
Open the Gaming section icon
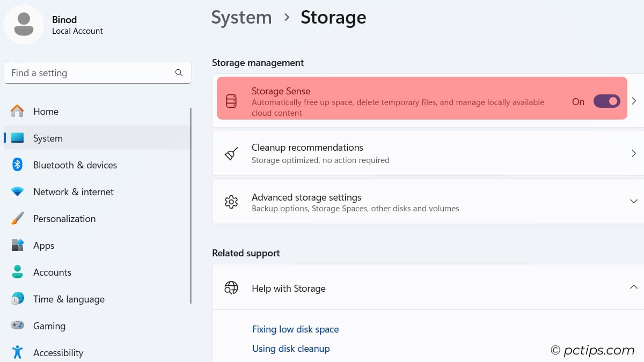coord(17,326)
